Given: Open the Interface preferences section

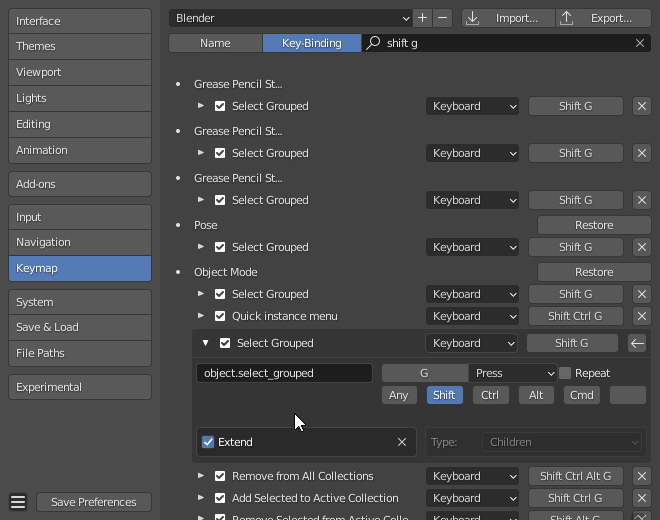Looking at the screenshot, I should click(x=80, y=21).
